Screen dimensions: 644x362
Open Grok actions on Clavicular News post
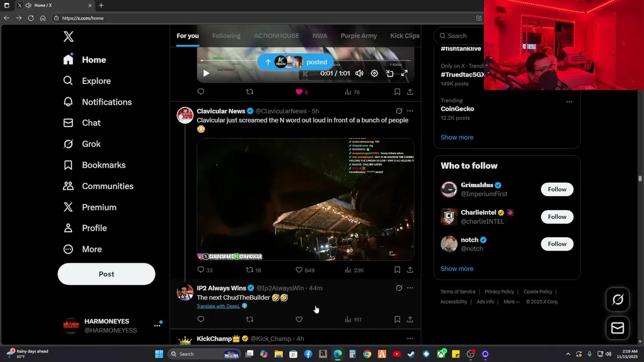pyautogui.click(x=399, y=111)
